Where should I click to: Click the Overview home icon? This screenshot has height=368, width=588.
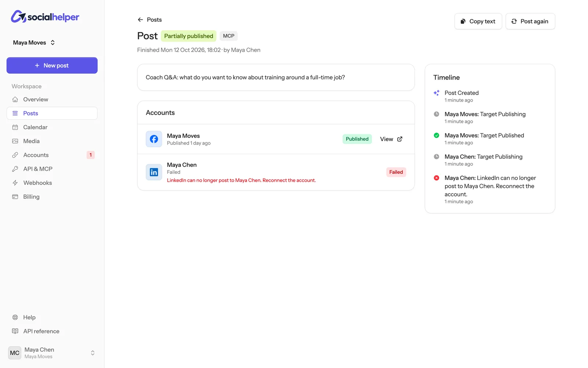[15, 99]
